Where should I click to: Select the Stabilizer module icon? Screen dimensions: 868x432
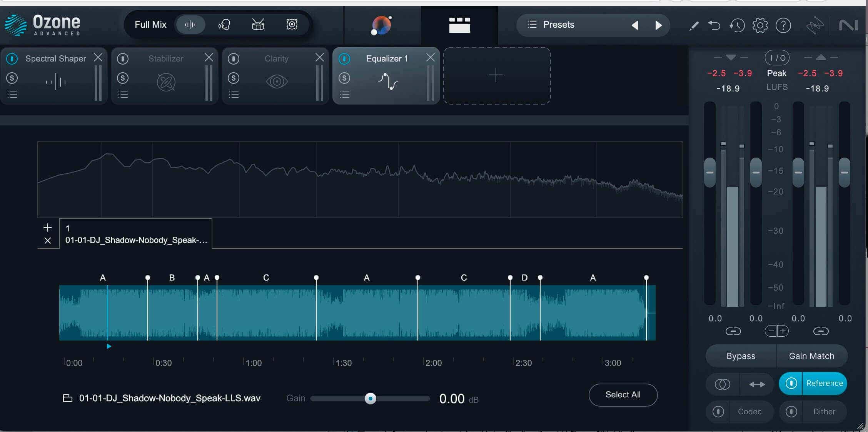tap(166, 82)
